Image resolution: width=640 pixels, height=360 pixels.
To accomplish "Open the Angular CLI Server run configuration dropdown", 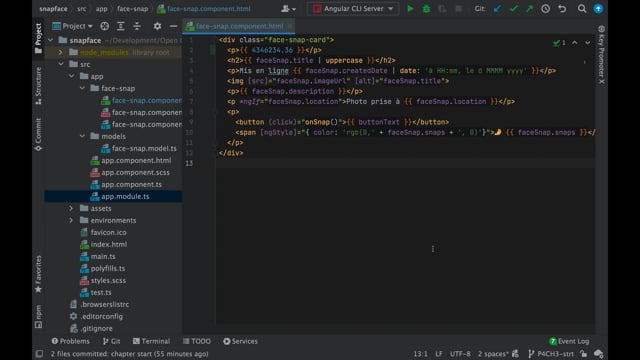I will 353,9.
